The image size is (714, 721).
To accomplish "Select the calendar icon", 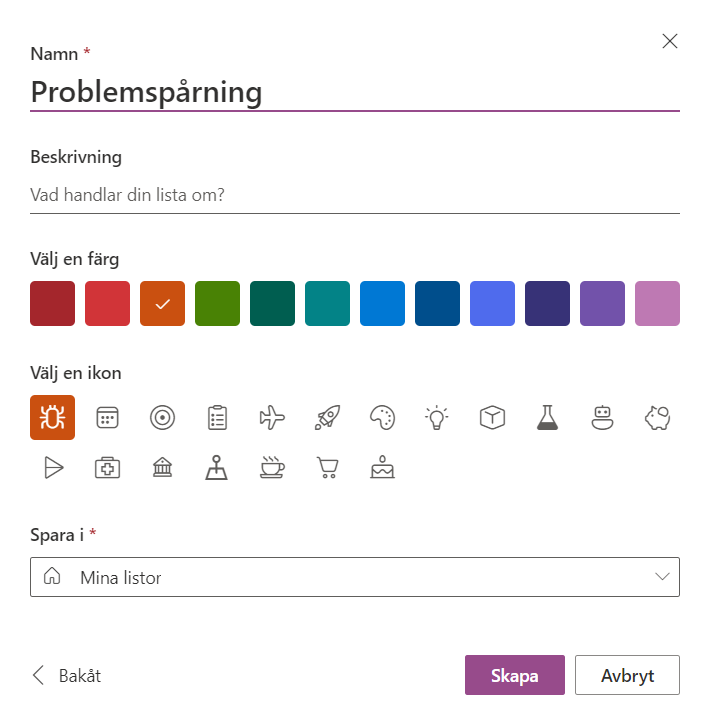I will point(108,418).
